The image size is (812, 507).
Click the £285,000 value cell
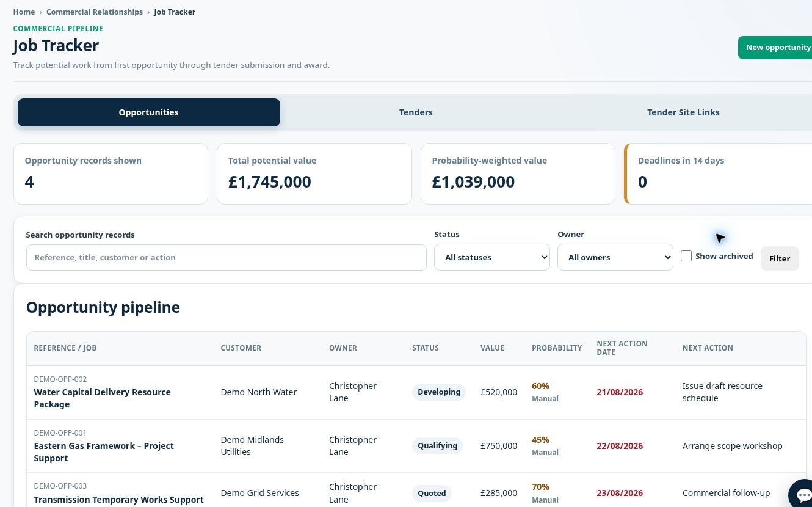499,493
